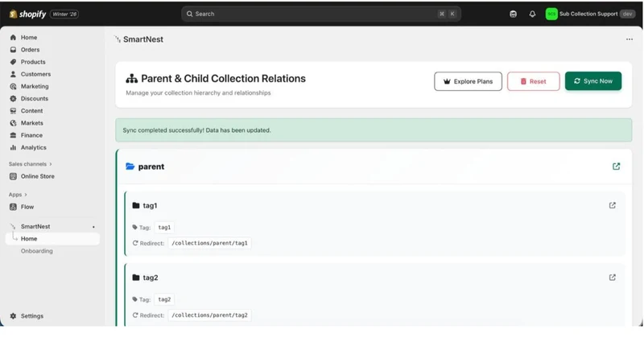This screenshot has height=362, width=644.
Task: Click the tag icon in tag2 row
Action: [134, 299]
